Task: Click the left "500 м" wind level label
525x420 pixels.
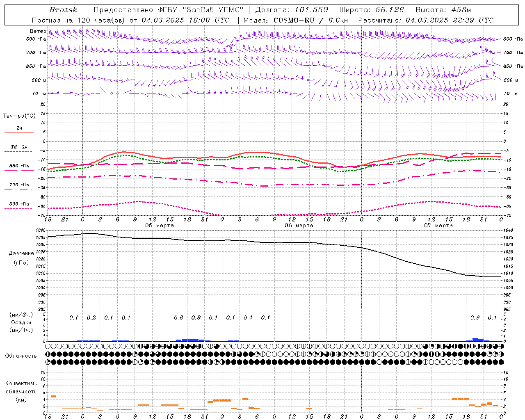Action: coord(39,80)
